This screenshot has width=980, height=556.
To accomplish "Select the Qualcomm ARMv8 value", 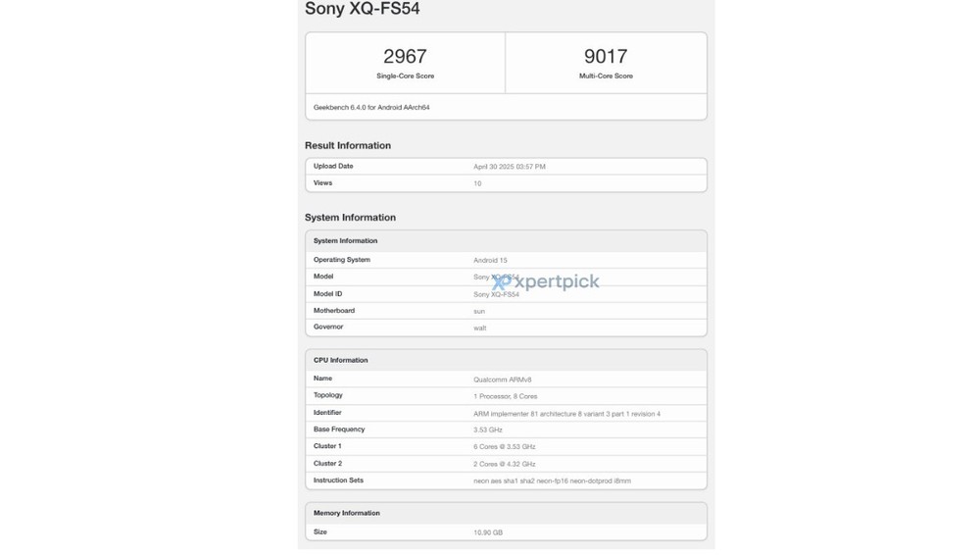I will (x=503, y=379).
